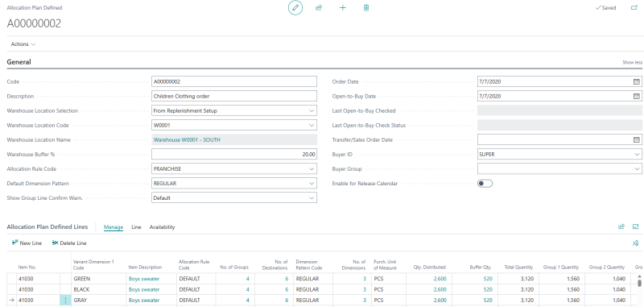This screenshot has width=644, height=307.
Task: Open page in new window icon
Action: point(634,8)
